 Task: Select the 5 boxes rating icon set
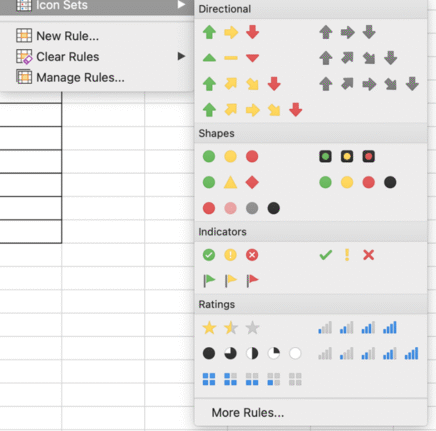[x=252, y=379]
